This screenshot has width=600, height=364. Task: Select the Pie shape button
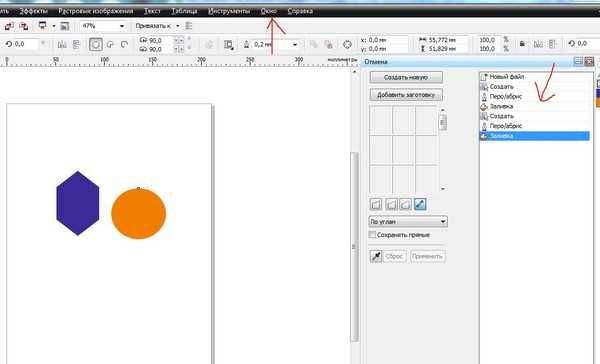(111, 45)
